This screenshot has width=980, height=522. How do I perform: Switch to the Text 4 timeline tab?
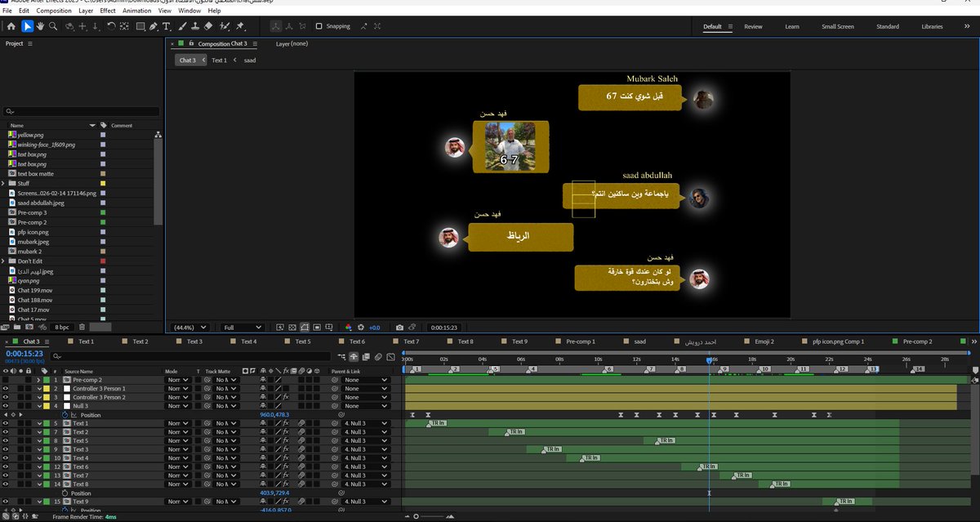[248, 341]
